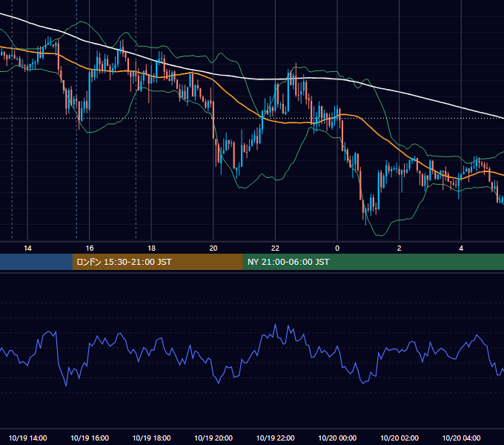Click the 10/20 00:00 date label
The width and height of the screenshot is (504, 445).
point(337,438)
